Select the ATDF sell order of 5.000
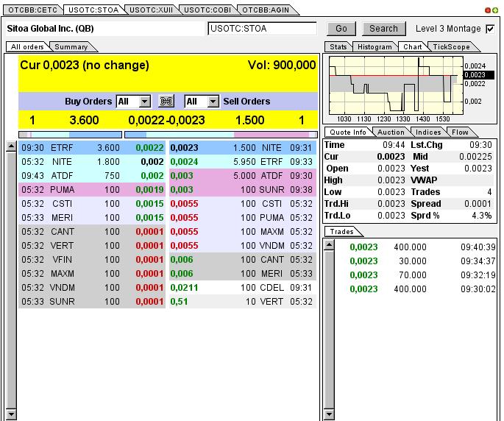The width and height of the screenshot is (504, 421). (x=243, y=176)
